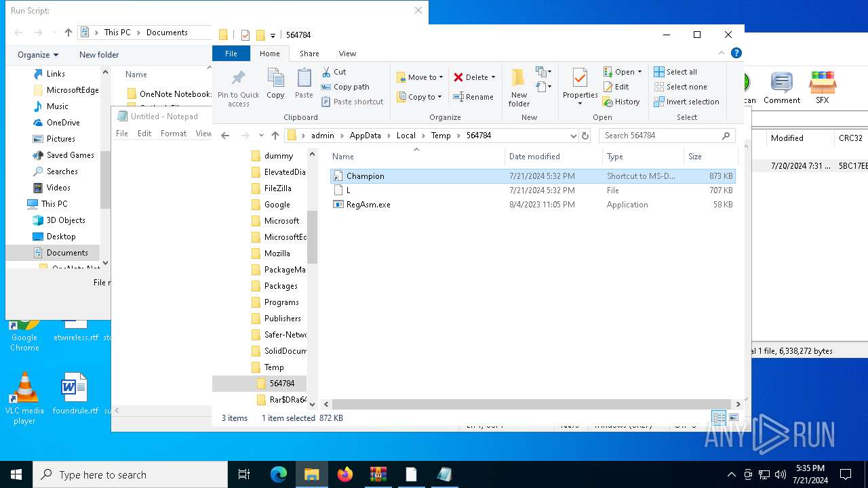Click Select all
This screenshot has height=488, width=868.
(675, 72)
